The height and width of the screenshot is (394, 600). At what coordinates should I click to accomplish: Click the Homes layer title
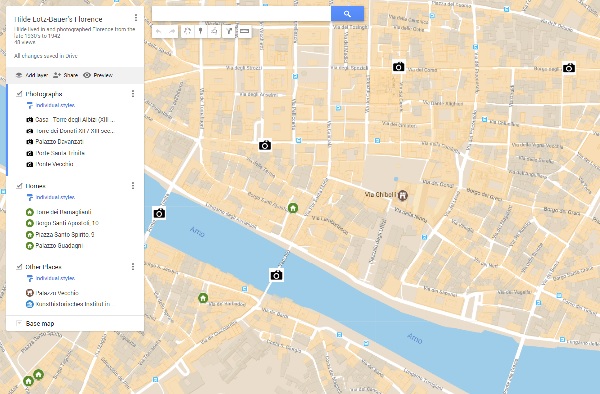point(36,186)
